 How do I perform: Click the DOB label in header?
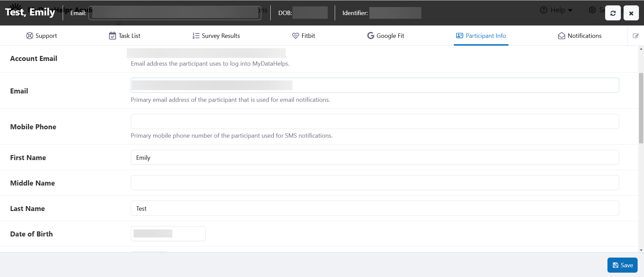(x=285, y=13)
